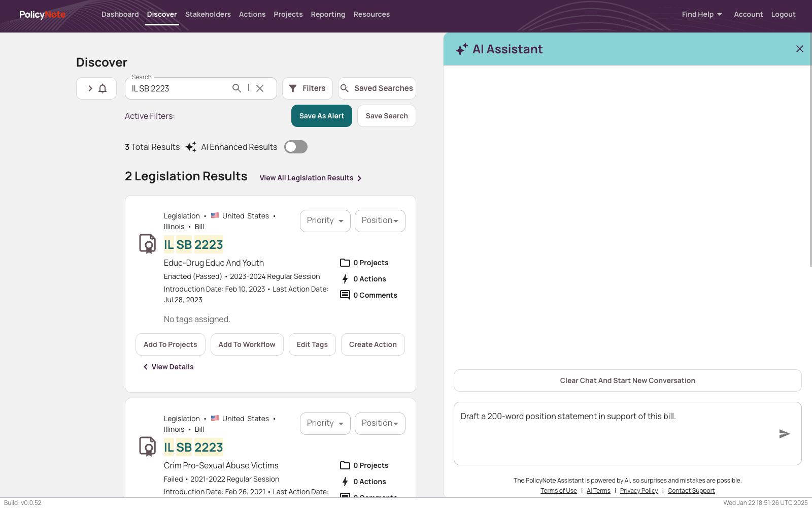Clear the search field with the X icon

click(x=260, y=88)
